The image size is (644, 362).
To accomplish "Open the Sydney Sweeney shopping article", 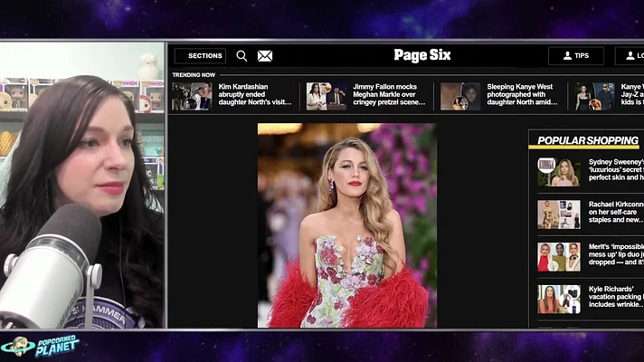I will 616,170.
